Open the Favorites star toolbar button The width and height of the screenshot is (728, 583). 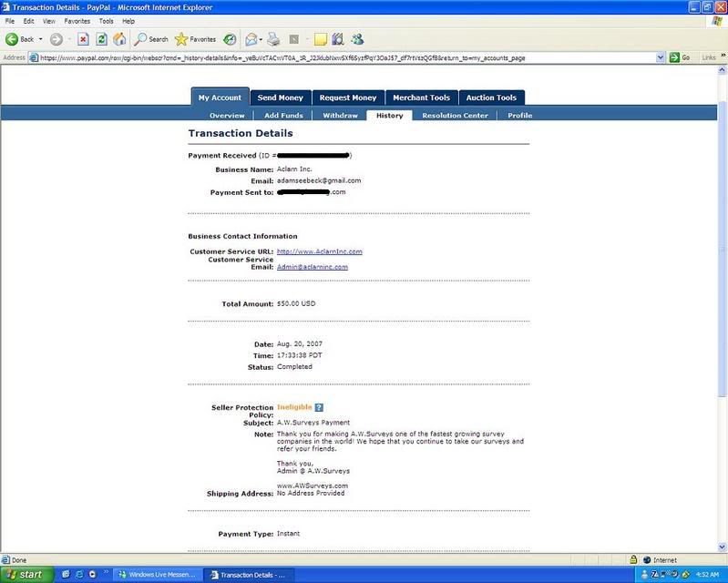(x=196, y=39)
